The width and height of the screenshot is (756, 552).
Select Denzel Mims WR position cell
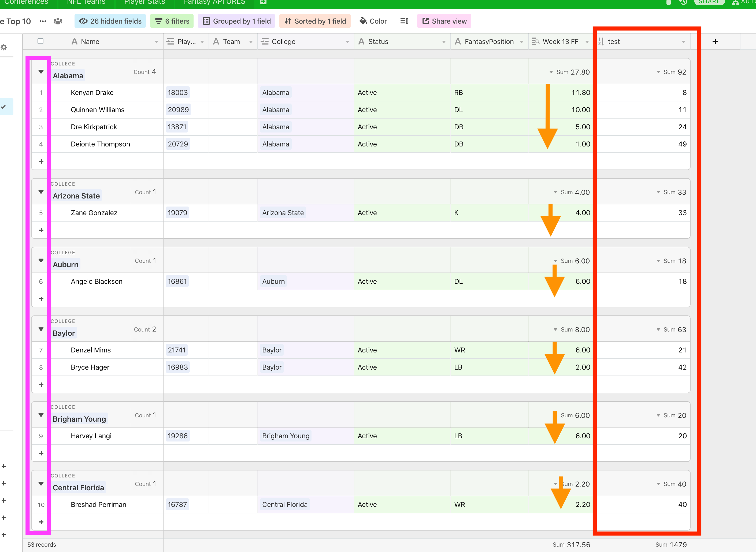[489, 350]
